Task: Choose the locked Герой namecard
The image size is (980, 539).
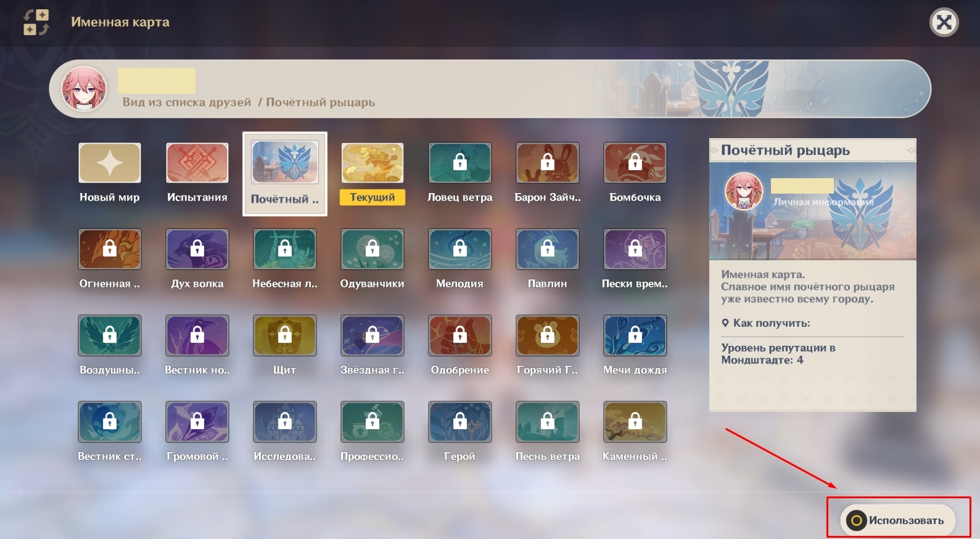Action: click(x=460, y=422)
